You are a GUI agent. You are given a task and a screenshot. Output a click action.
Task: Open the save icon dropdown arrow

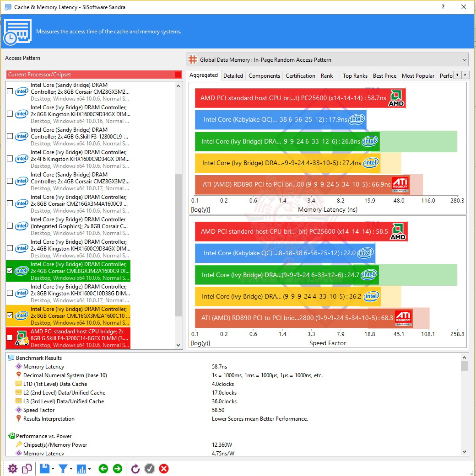53,469
